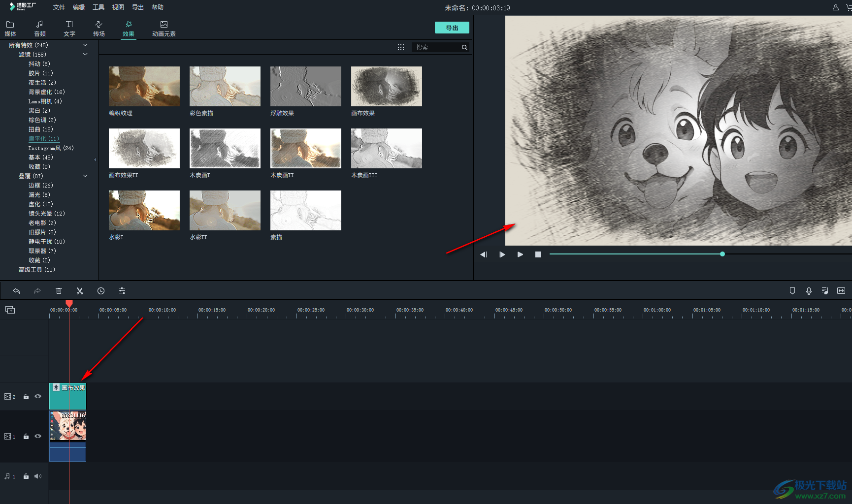This screenshot has height=504, width=852.
Task: Open the user account icon
Action: (836, 7)
